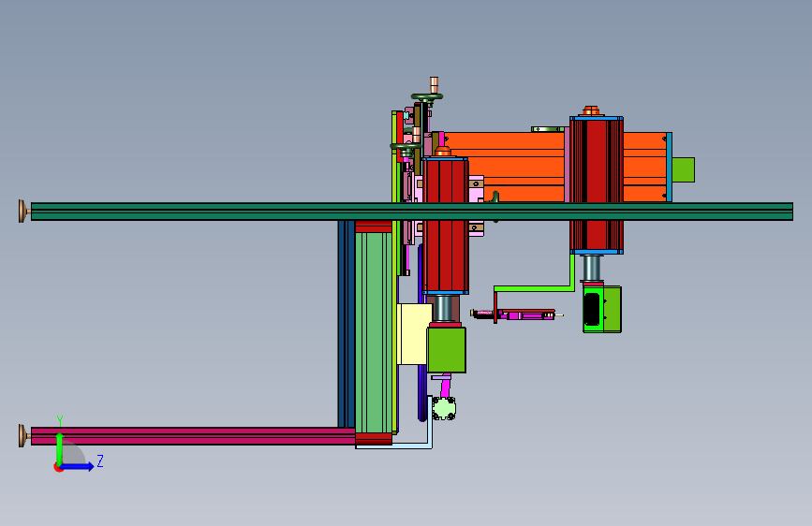Select the green gearbox below the center motor

[x=447, y=349]
